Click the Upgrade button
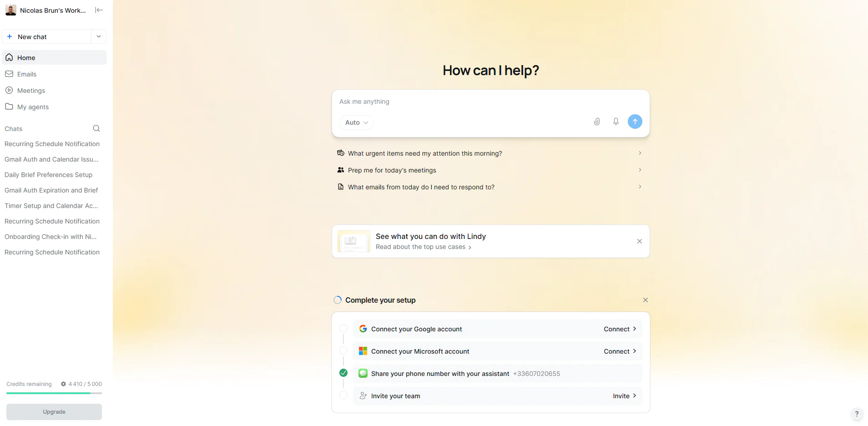The width and height of the screenshot is (868, 426). pyautogui.click(x=54, y=412)
